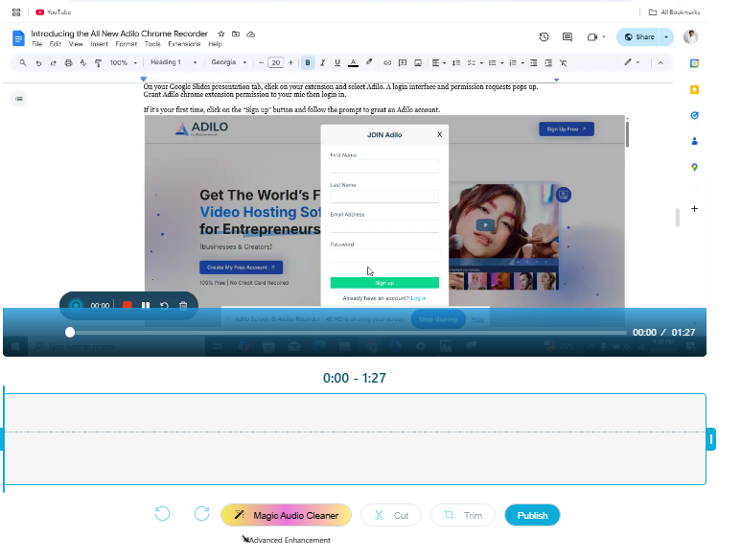Open the Heading 1 style dropdown

coord(174,62)
